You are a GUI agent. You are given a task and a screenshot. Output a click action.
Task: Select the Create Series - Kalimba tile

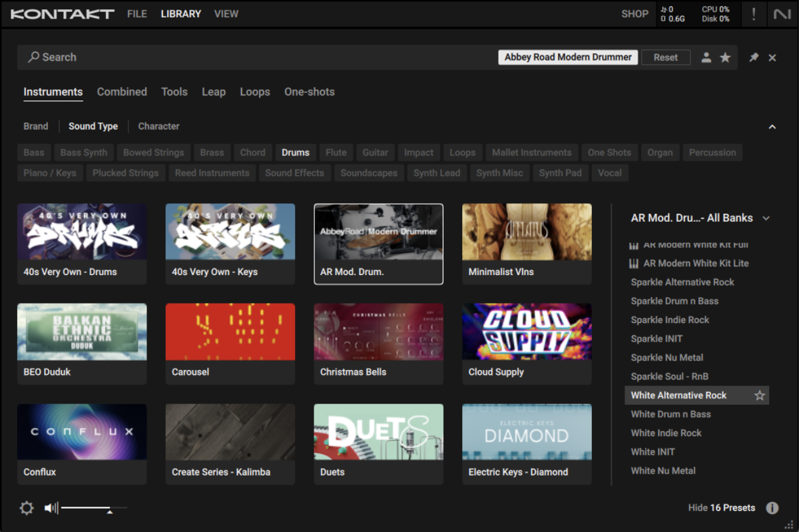230,444
